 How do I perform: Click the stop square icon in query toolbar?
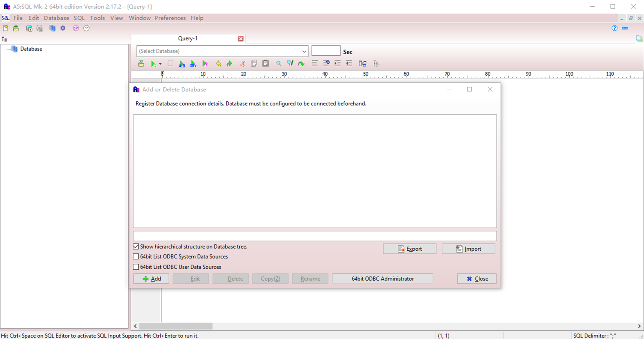170,63
